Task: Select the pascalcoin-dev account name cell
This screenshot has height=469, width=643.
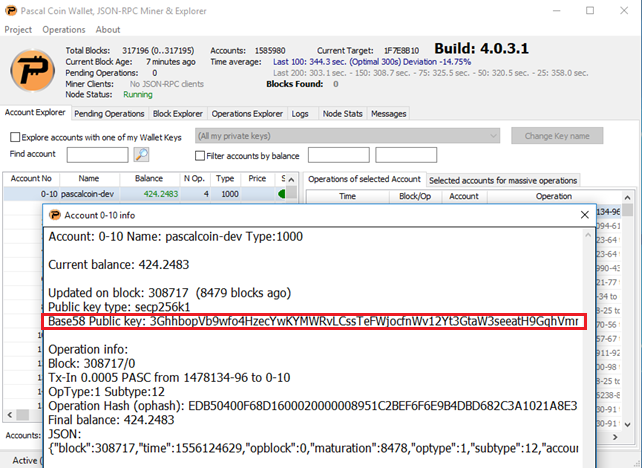Action: tap(89, 194)
